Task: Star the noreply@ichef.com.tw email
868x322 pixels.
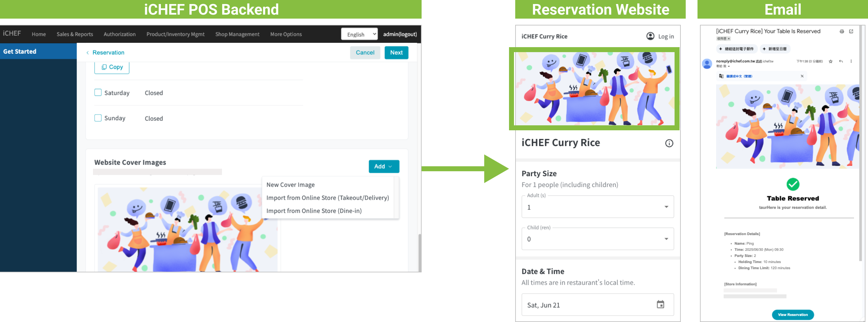Action: click(x=830, y=61)
